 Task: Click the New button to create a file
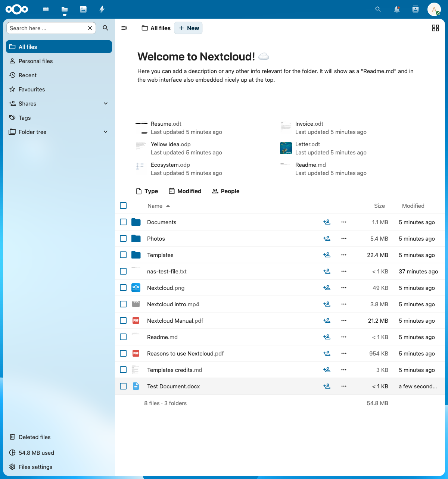coord(188,28)
